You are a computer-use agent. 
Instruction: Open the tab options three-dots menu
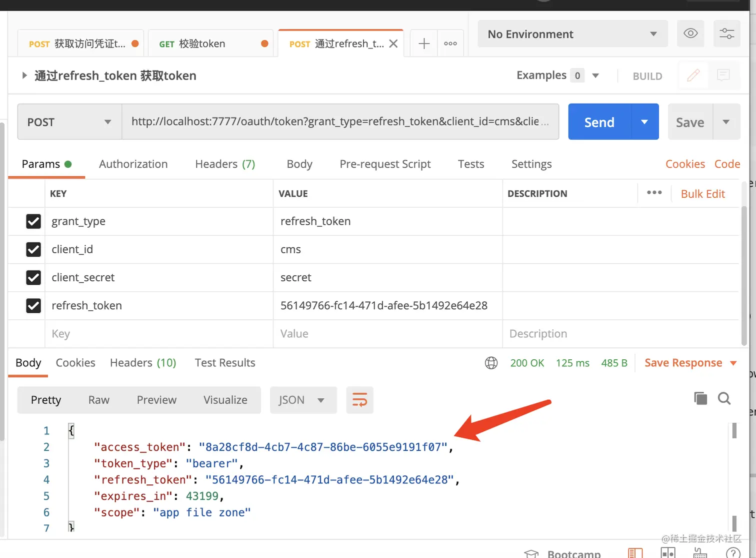coord(450,44)
